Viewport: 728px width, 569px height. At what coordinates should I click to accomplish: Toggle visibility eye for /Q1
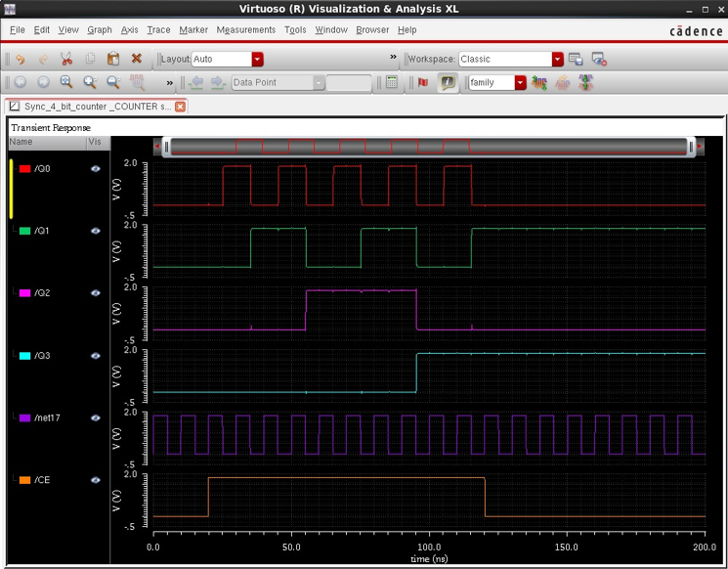pos(96,231)
